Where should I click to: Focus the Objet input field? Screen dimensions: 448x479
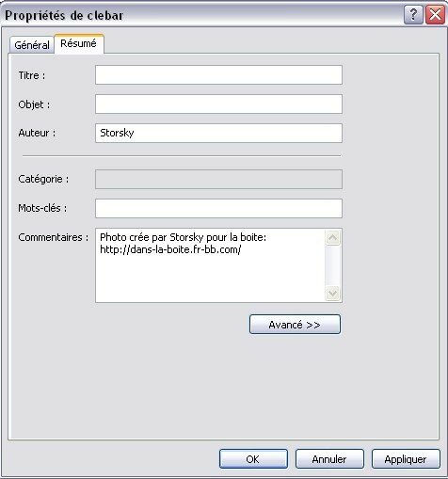[x=218, y=104]
